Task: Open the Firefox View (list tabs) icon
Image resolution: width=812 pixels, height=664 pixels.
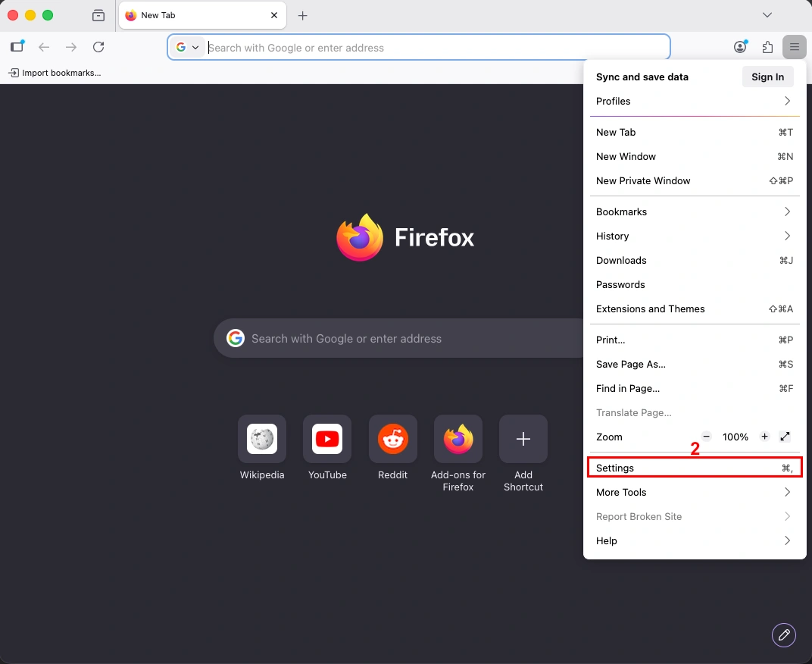Action: pyautogui.click(x=98, y=16)
